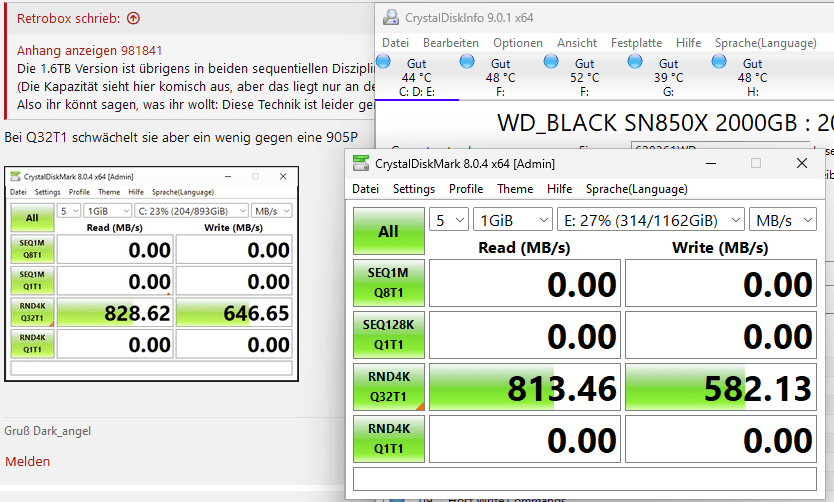
Task: Open Hilfe menu in large CrystalDiskMark
Action: [560, 189]
